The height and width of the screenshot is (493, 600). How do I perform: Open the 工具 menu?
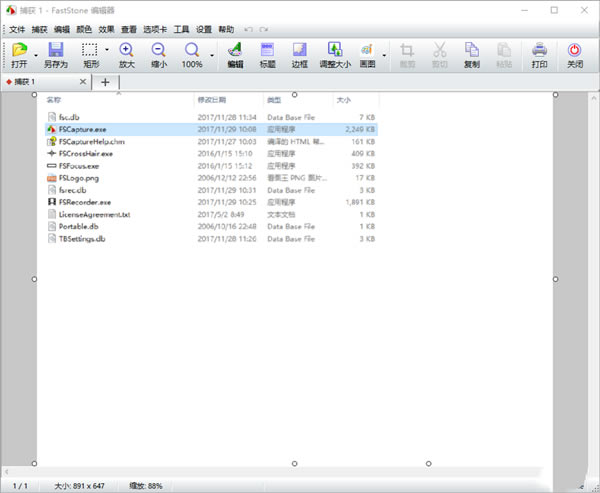pyautogui.click(x=181, y=29)
